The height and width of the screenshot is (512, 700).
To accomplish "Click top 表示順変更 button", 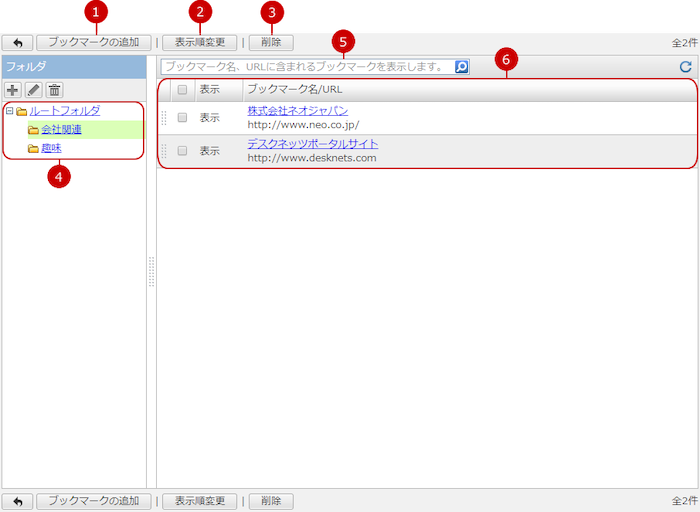I will click(x=199, y=43).
